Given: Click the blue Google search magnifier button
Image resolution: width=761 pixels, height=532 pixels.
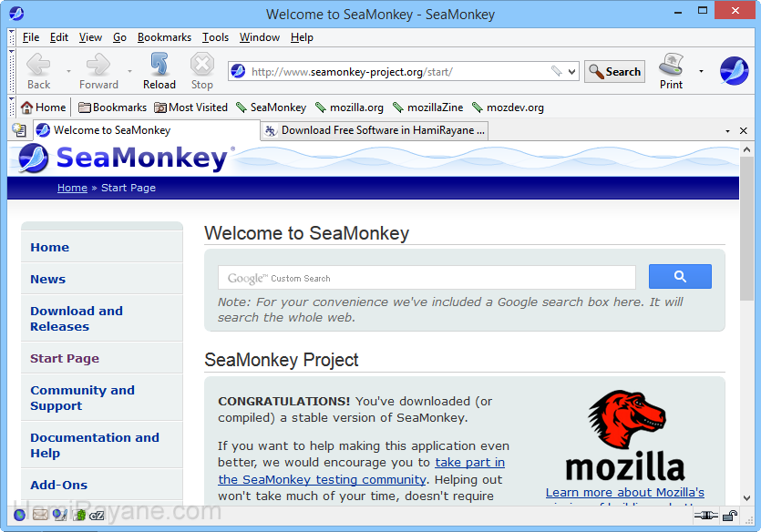Looking at the screenshot, I should [x=680, y=276].
